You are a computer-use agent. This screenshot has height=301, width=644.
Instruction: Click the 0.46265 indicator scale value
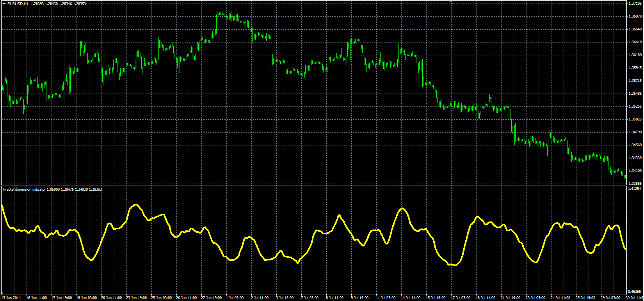(635, 291)
